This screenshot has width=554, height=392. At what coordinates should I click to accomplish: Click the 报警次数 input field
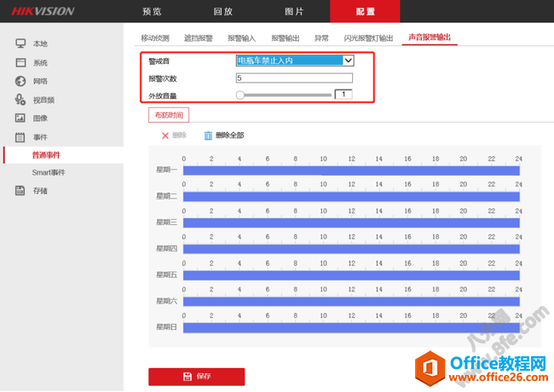tap(294, 78)
